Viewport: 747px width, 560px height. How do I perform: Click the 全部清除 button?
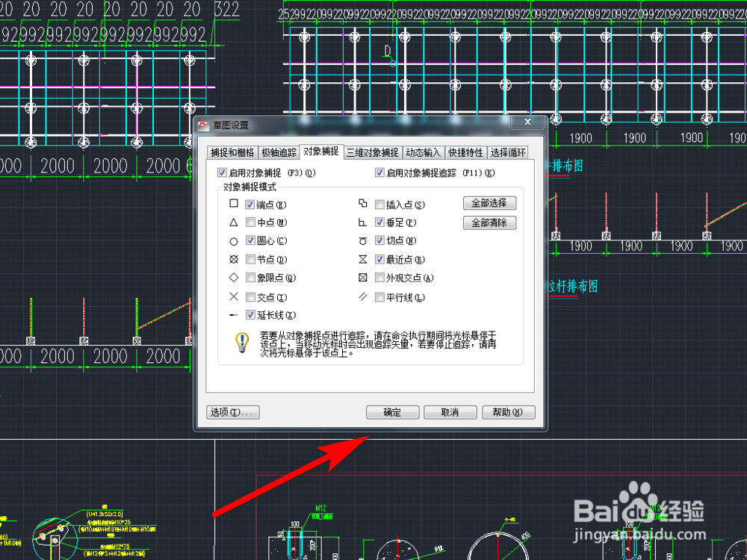point(489,223)
